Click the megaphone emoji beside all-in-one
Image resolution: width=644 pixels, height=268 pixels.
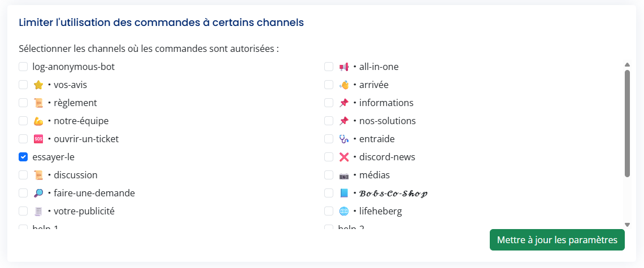click(x=344, y=67)
